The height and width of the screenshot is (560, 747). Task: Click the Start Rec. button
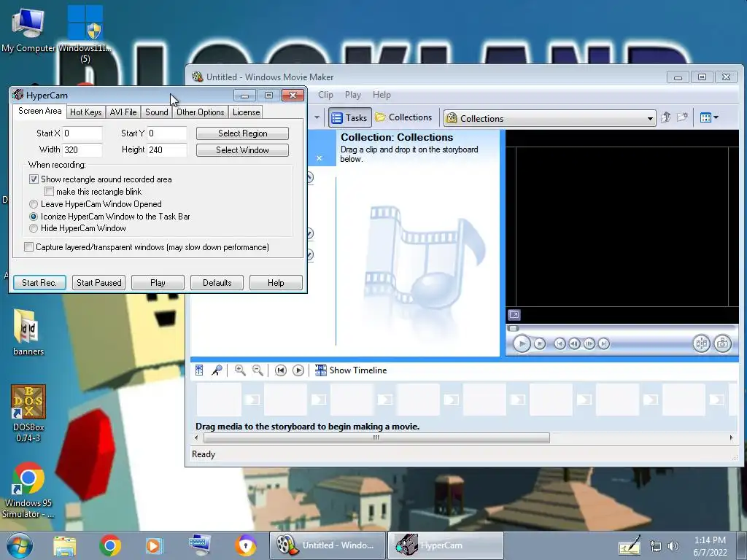[x=39, y=282]
